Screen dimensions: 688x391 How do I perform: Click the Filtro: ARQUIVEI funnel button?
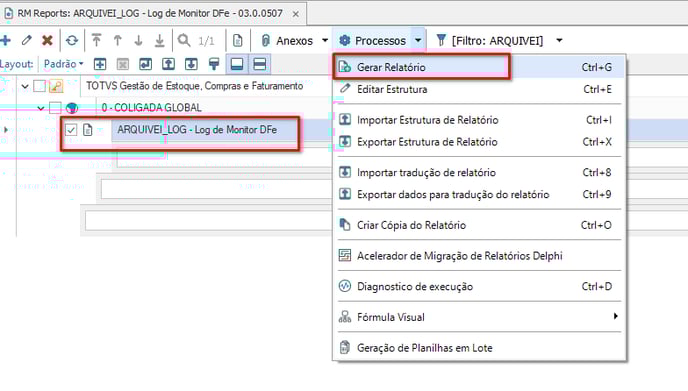490,41
